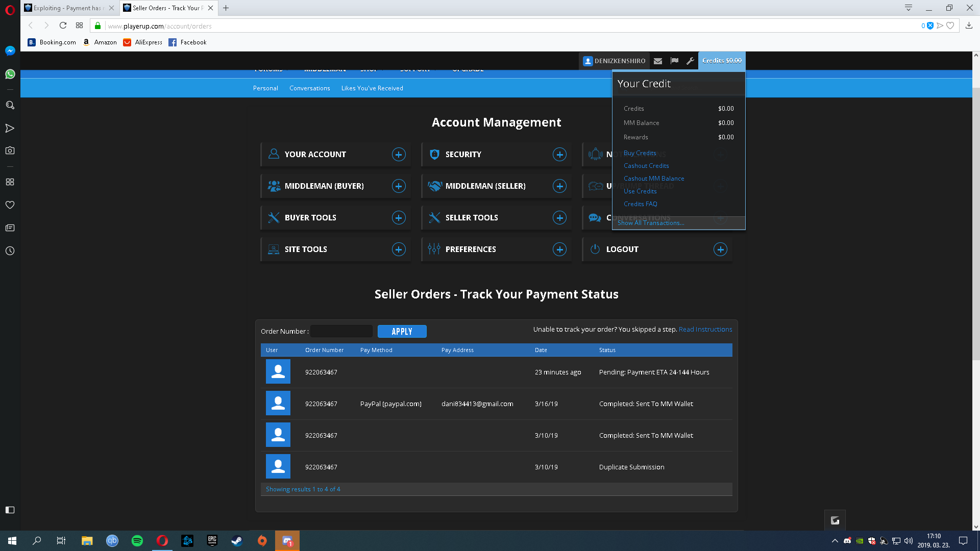Open the Conversations menu item
980x551 pixels.
point(309,88)
